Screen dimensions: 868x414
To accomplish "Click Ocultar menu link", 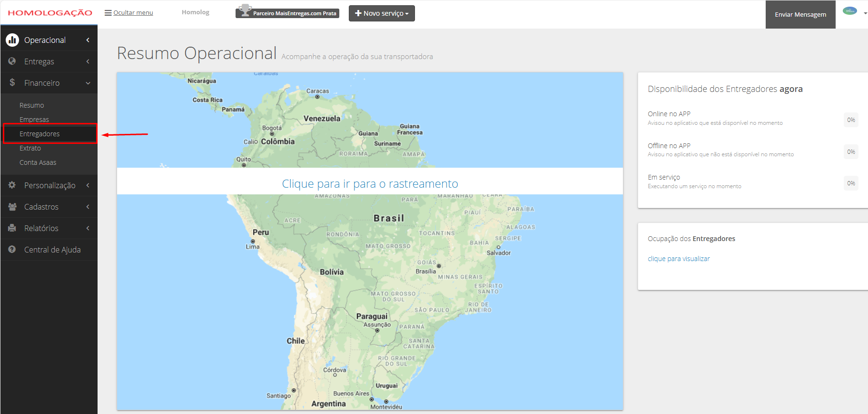I will tap(133, 13).
